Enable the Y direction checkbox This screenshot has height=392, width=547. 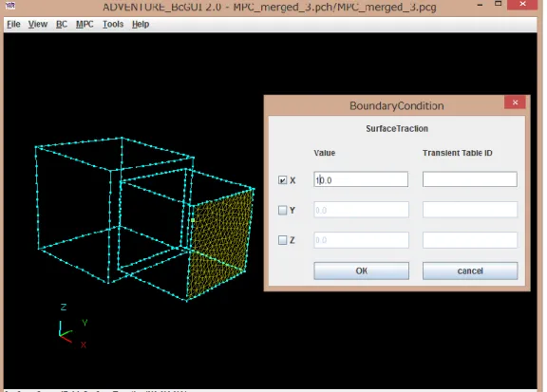click(x=283, y=210)
